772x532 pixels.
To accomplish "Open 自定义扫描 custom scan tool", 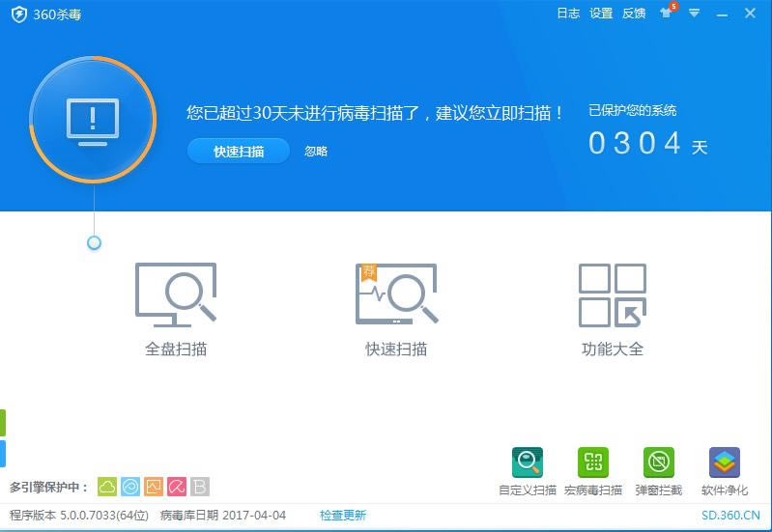I will click(528, 463).
